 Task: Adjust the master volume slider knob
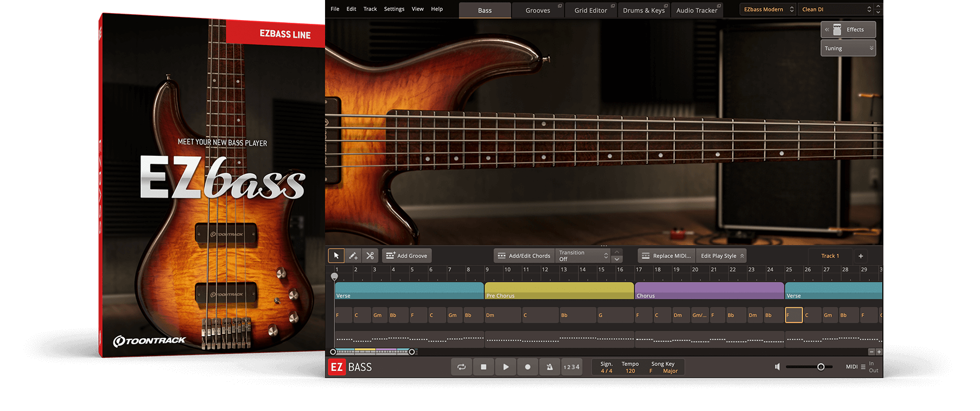coord(821,367)
